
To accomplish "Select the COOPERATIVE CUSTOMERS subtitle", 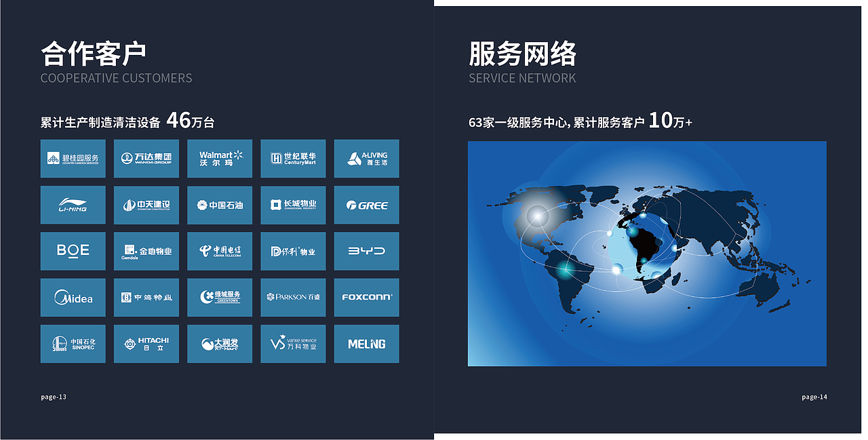I will tap(116, 78).
